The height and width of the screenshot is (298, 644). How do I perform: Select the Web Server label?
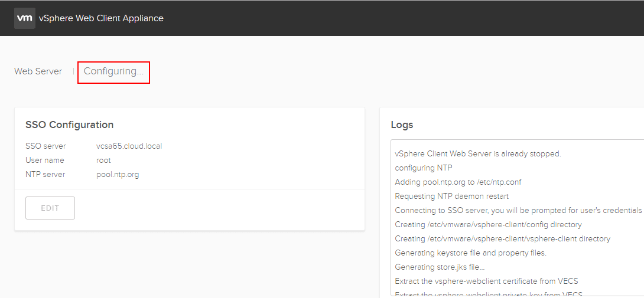38,71
